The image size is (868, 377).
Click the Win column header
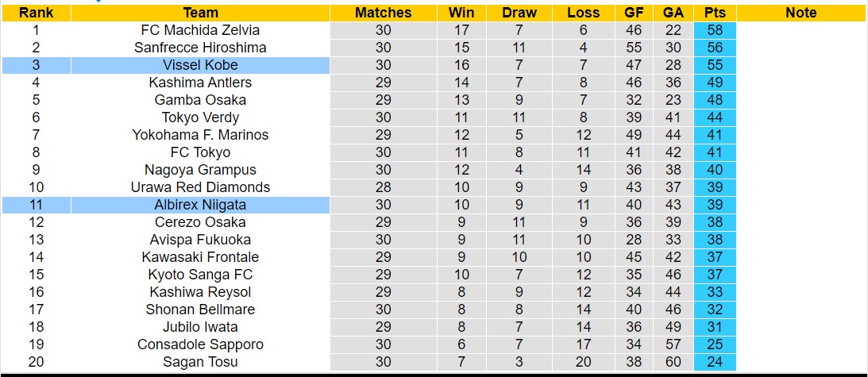461,13
